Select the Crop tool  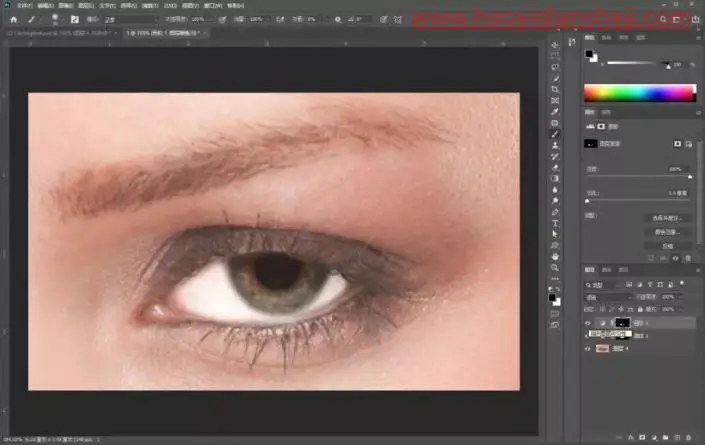coord(555,89)
